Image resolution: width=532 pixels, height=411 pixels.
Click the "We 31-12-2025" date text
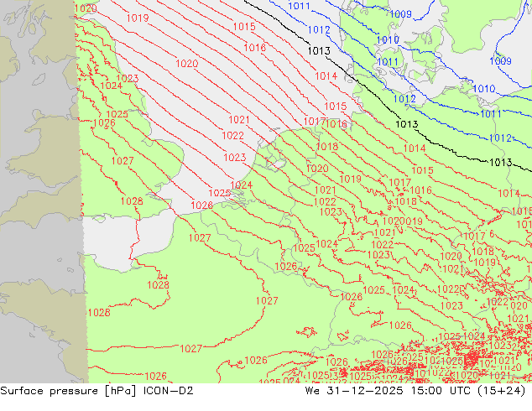pos(354,391)
